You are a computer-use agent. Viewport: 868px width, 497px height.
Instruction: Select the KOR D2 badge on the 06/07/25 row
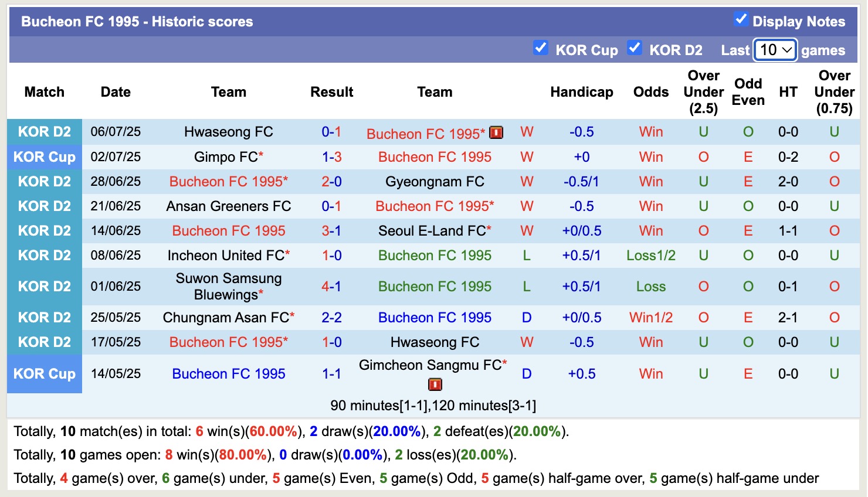44,132
